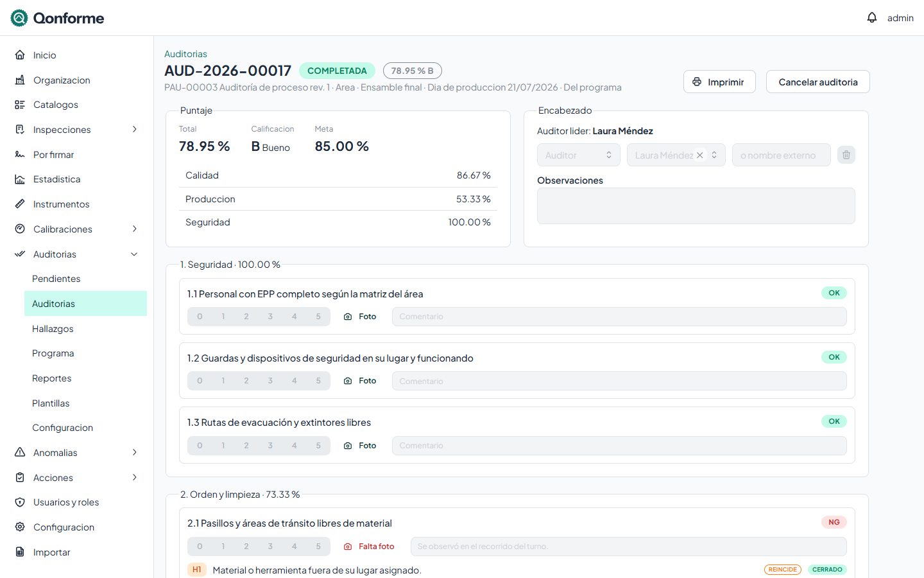Click the admin user label
Viewport: 924px width, 578px height.
[x=900, y=18]
